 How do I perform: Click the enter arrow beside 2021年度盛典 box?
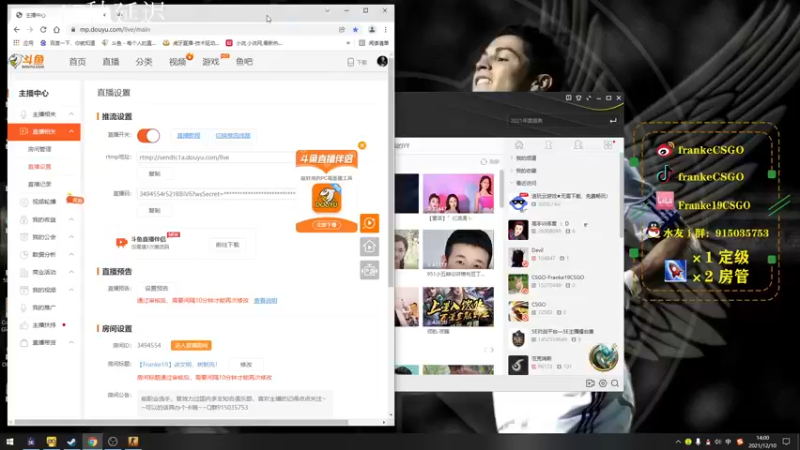pyautogui.click(x=613, y=120)
